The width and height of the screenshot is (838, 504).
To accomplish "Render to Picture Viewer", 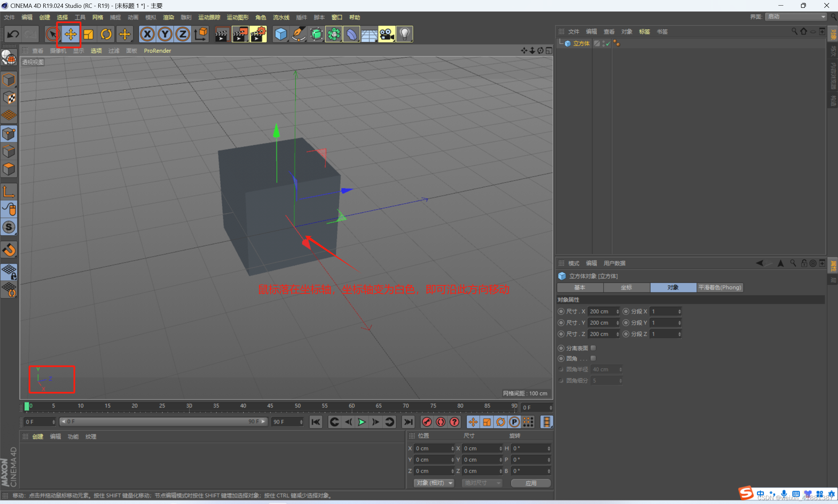I will (x=240, y=34).
